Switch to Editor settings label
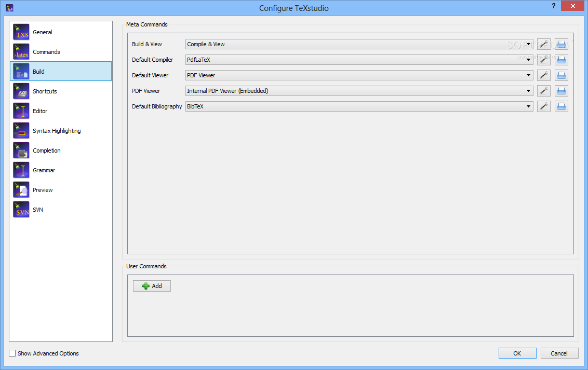588x370 pixels. coord(40,111)
